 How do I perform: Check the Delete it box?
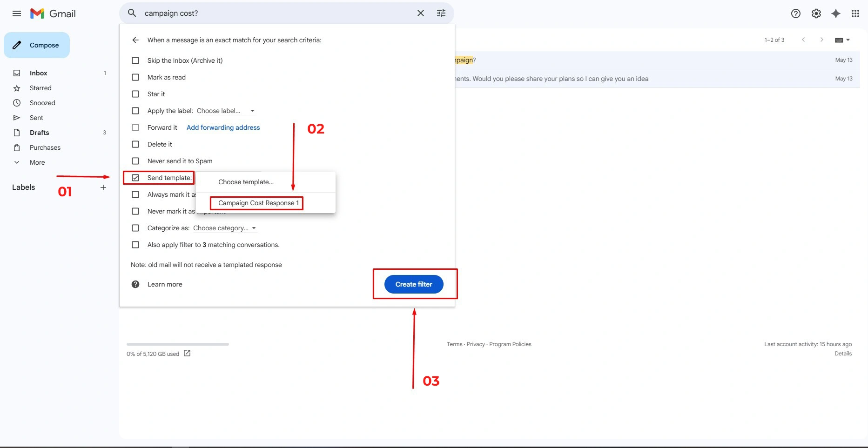pos(135,144)
